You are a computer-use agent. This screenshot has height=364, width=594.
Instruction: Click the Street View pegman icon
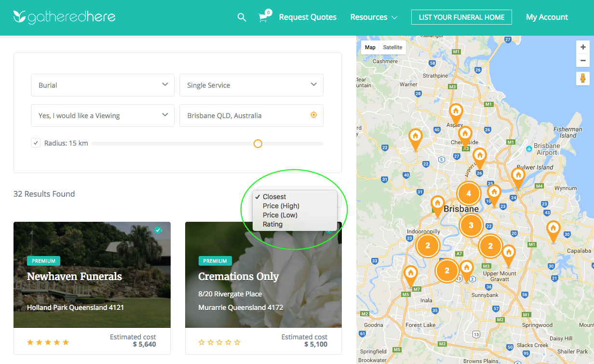click(x=583, y=78)
